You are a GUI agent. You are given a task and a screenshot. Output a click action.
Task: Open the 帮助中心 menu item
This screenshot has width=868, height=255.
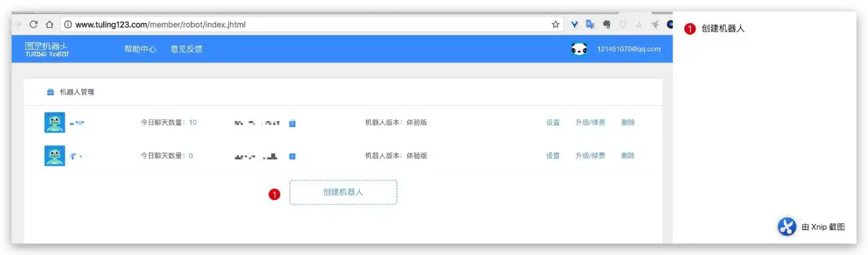(140, 49)
